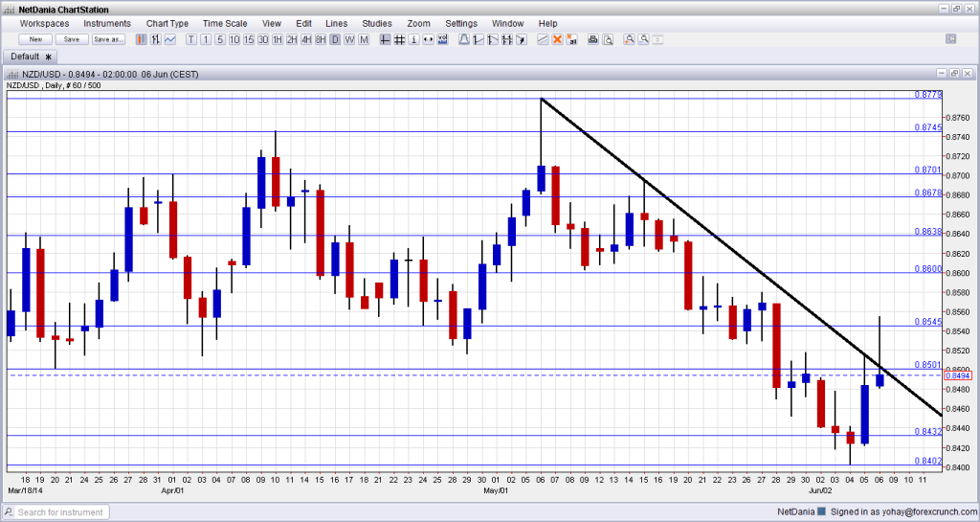Select 8H time scale button
Viewport: 980px width, 522px height.
coord(321,39)
